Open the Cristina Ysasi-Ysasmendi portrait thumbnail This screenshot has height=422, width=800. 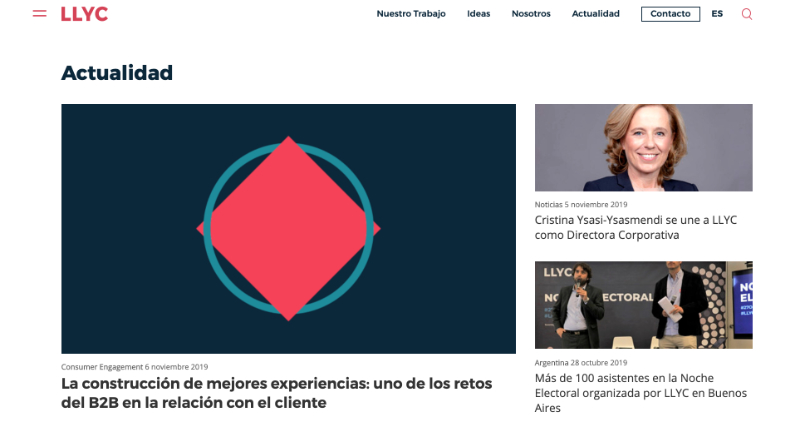[643, 147]
